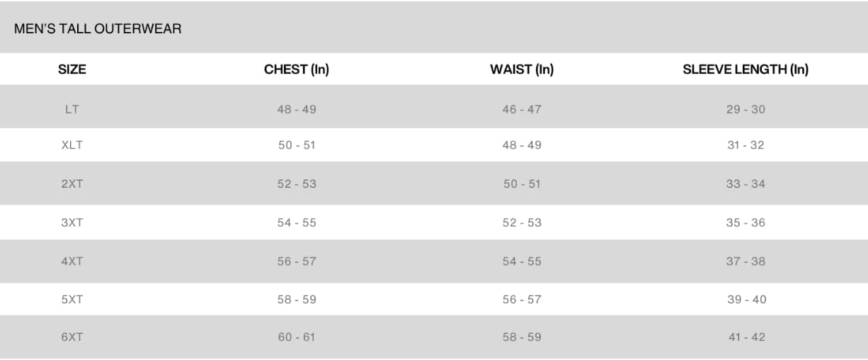Select the SIZE column header
Viewport: 868px width, 360px height.
(72, 69)
